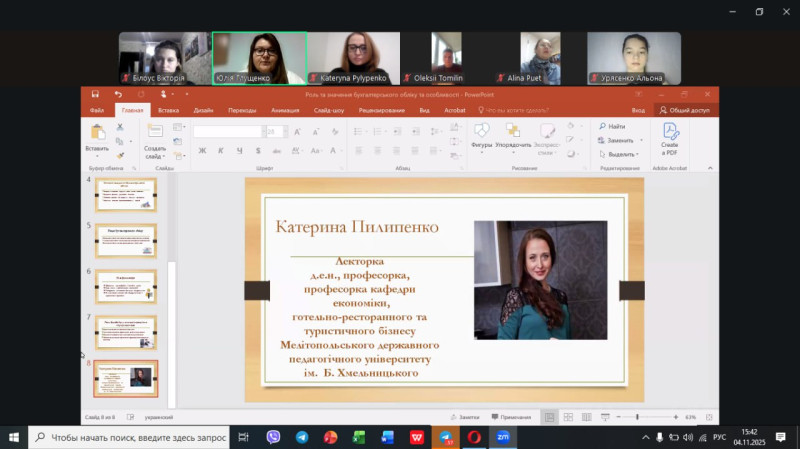800x449 pixels.
Task: Open Telegram from the taskbar
Action: (x=302, y=437)
